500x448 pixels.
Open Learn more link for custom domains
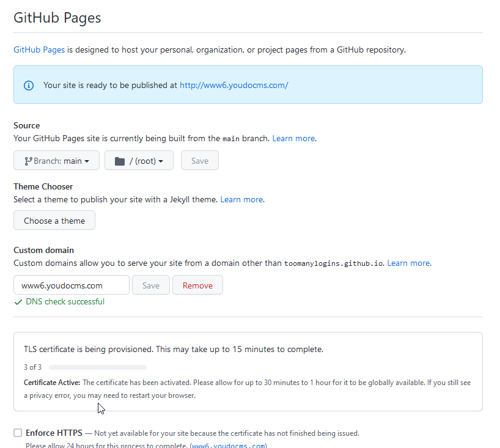click(409, 263)
